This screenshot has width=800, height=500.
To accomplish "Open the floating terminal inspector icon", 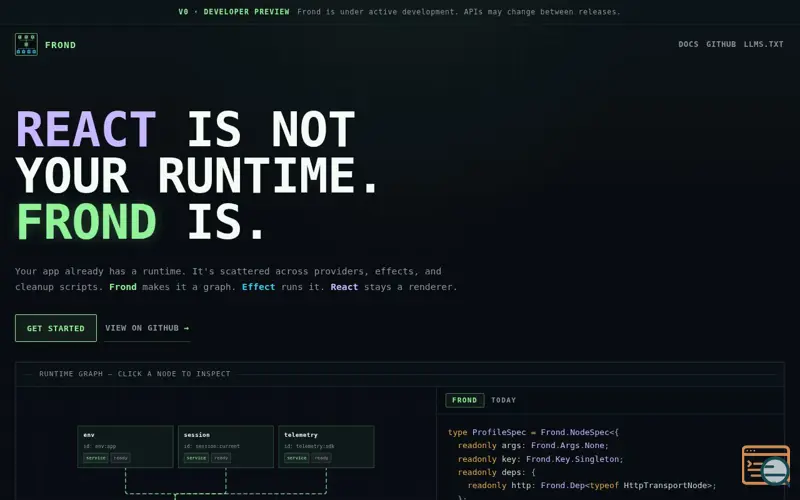I will click(x=766, y=465).
